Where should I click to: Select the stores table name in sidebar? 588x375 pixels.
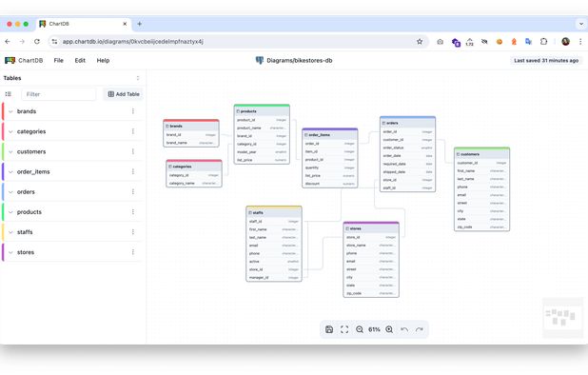pos(26,252)
